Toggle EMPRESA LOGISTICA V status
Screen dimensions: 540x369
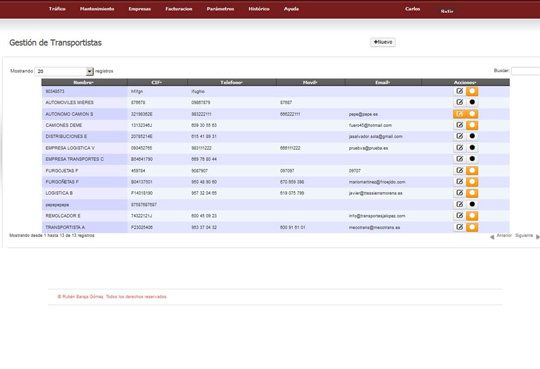472,147
